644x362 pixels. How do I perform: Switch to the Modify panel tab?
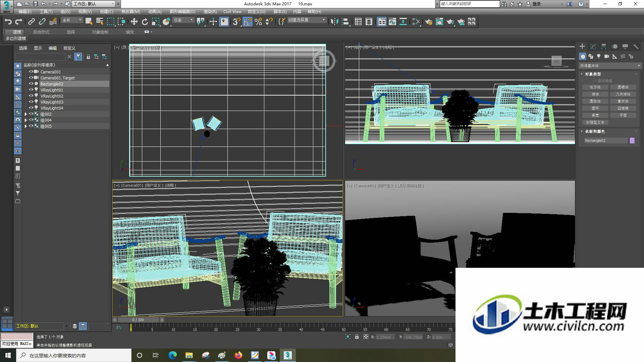pyautogui.click(x=593, y=47)
